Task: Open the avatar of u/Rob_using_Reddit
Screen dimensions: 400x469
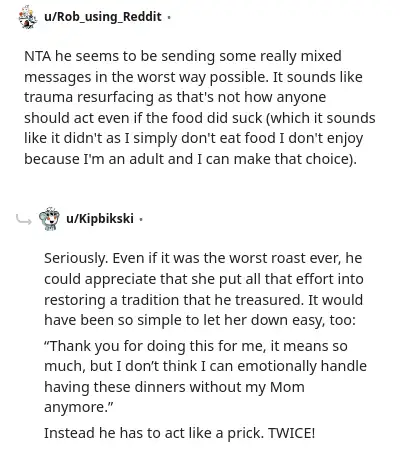Action: point(27,17)
